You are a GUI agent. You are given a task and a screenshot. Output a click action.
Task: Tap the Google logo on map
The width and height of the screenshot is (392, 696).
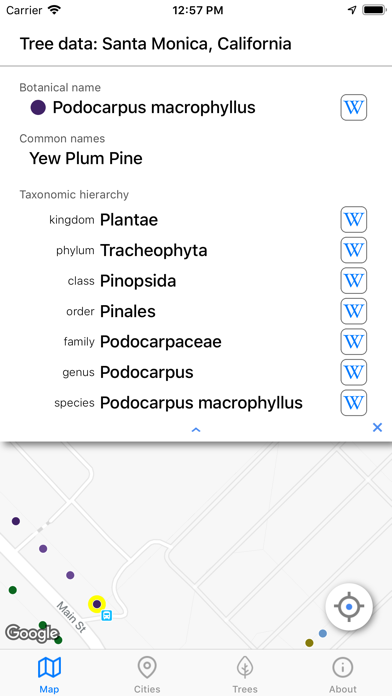(31, 633)
